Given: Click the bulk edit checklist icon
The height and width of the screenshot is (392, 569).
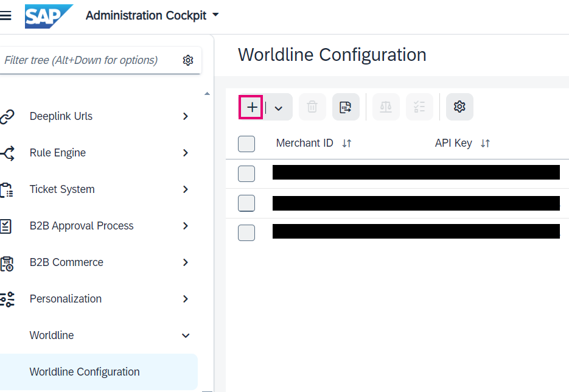Looking at the screenshot, I should [419, 107].
